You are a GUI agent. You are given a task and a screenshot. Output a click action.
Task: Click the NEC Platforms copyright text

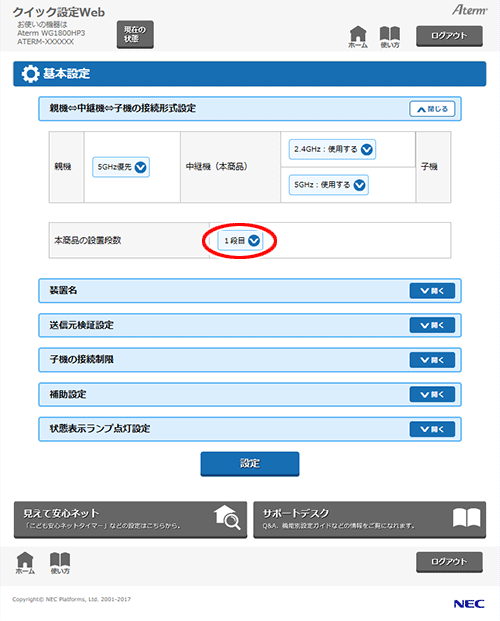tap(71, 599)
